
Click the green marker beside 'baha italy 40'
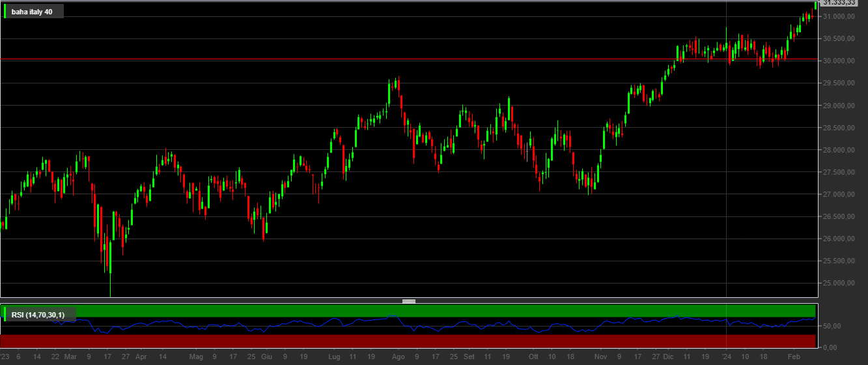pyautogui.click(x=5, y=11)
